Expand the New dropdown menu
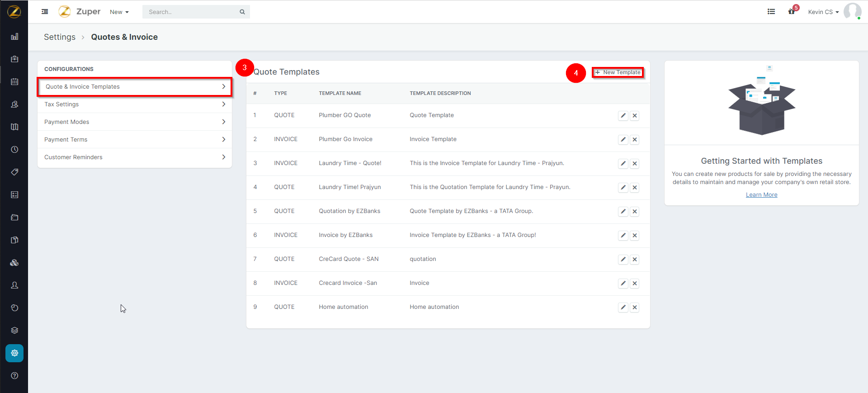Image resolution: width=868 pixels, height=393 pixels. click(x=119, y=12)
